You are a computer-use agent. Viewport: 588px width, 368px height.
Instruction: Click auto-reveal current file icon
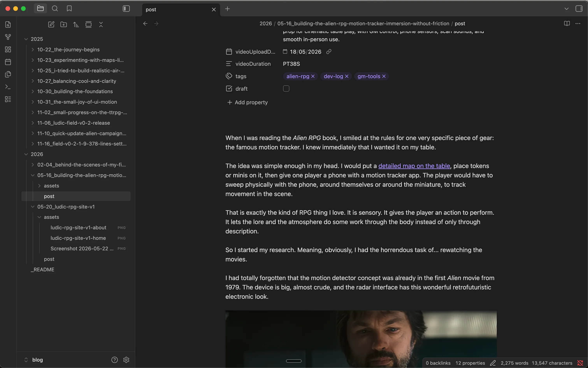pos(88,24)
